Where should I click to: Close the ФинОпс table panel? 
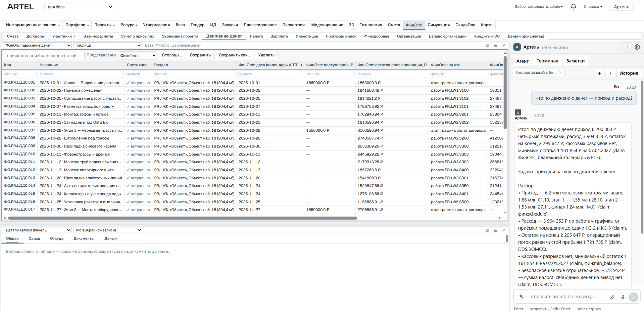pos(504,45)
